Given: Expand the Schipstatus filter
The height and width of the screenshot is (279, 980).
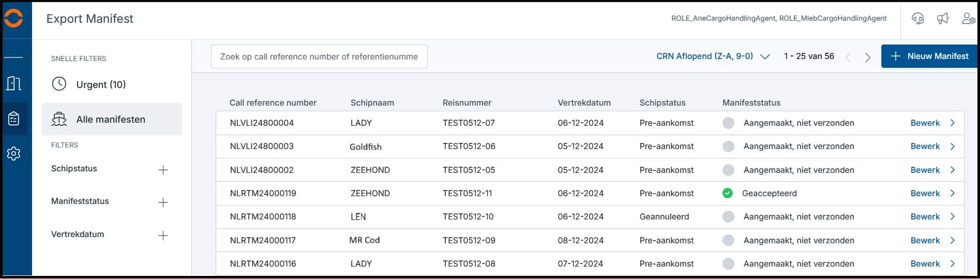Looking at the screenshot, I should (x=163, y=170).
